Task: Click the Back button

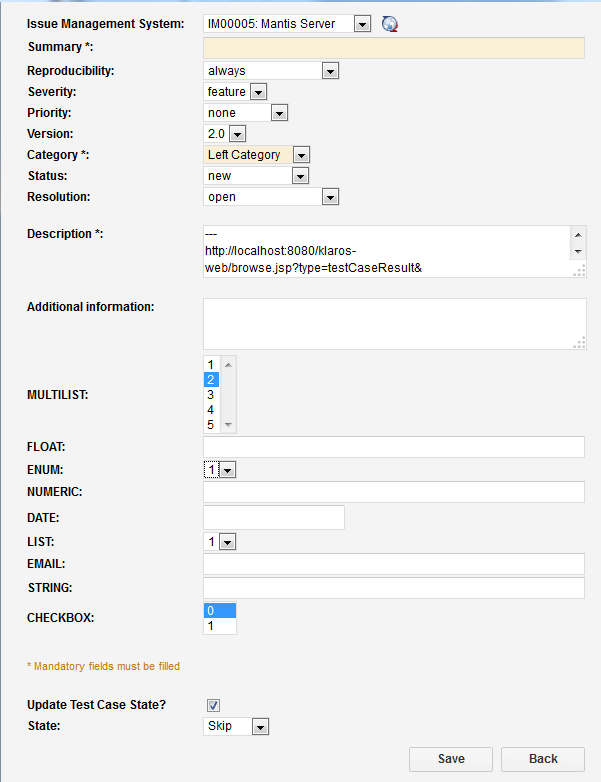Action: click(542, 759)
